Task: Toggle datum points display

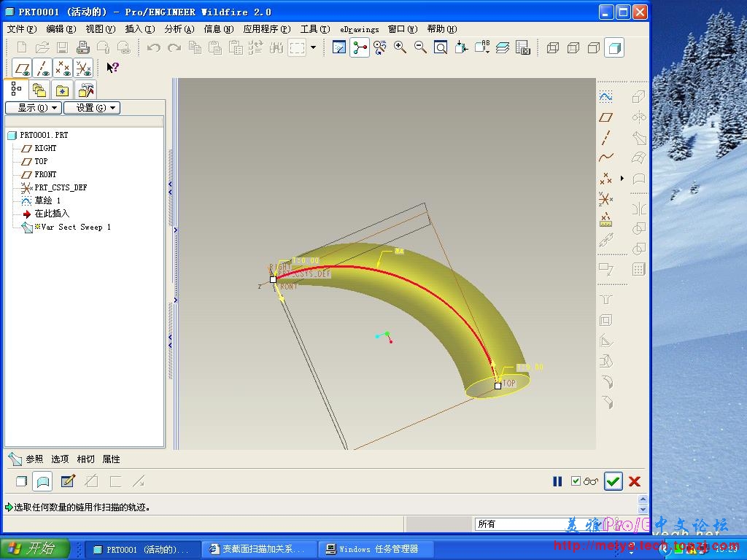Action: 63,68
